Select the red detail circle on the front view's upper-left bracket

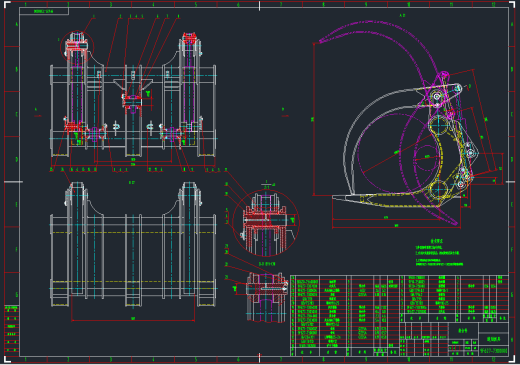(x=77, y=48)
